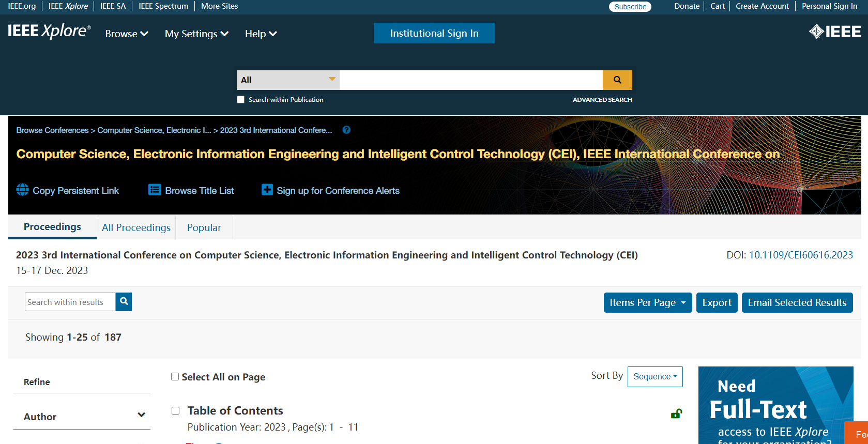The image size is (868, 444).
Task: Click the main search text field
Action: (471, 80)
